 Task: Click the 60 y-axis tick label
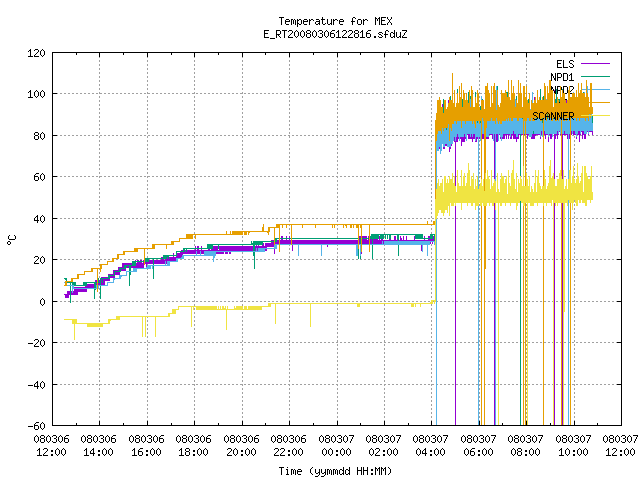point(39,177)
